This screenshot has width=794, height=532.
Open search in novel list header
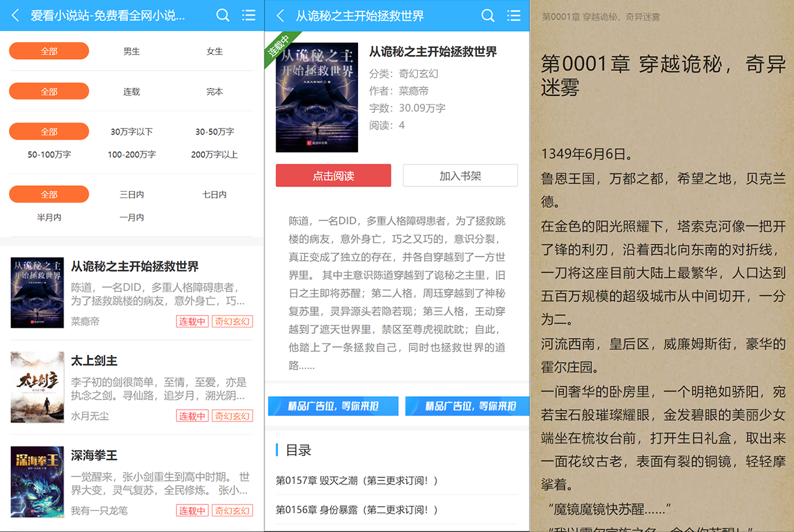coord(223,16)
